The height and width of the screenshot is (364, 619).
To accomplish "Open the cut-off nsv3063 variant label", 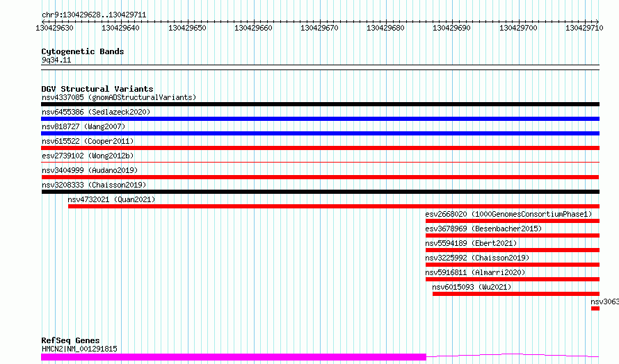I will (x=605, y=301).
